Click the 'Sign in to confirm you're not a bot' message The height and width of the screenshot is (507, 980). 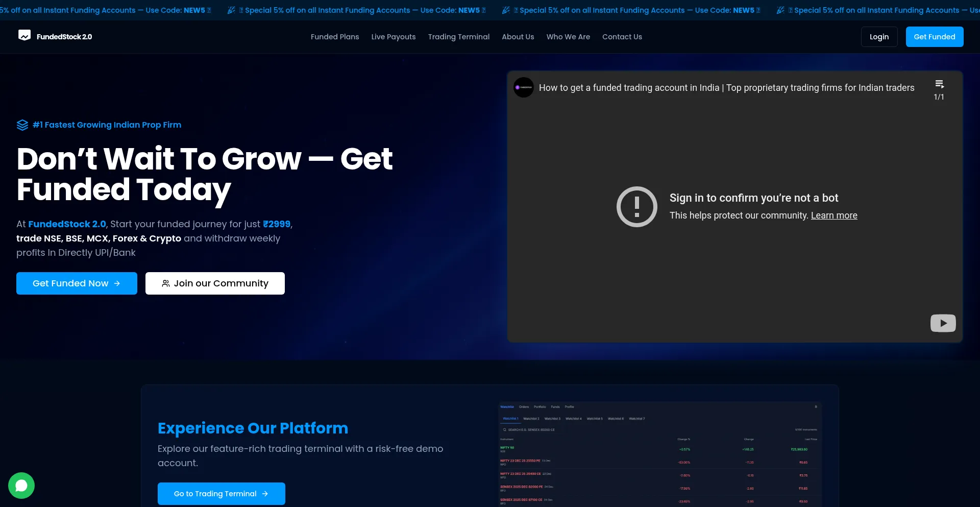pos(754,198)
